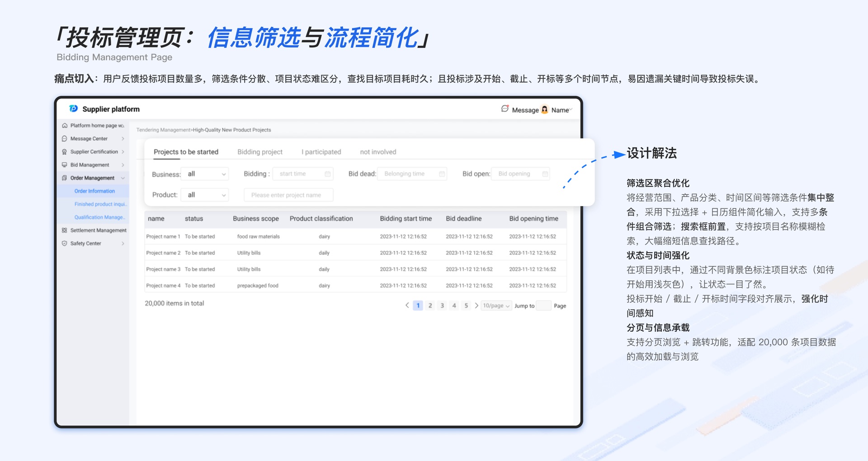
Task: Click the Message Center sidebar icon
Action: 64,139
